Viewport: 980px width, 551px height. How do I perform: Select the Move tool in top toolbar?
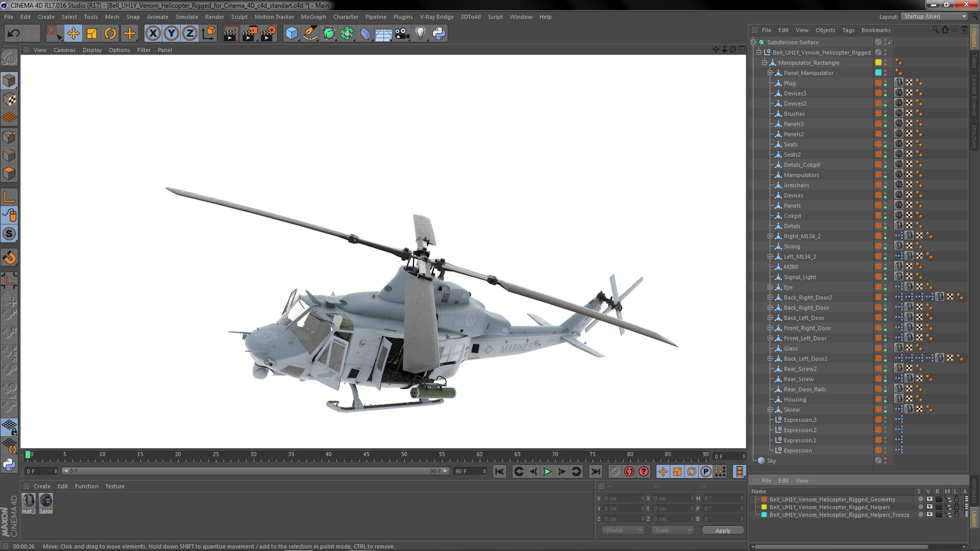coord(73,34)
